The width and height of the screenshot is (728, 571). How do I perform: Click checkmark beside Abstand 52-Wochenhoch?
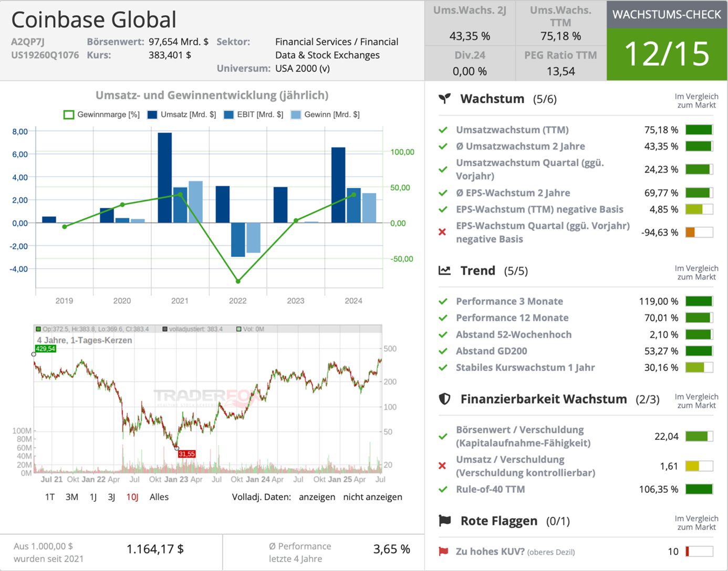(443, 334)
